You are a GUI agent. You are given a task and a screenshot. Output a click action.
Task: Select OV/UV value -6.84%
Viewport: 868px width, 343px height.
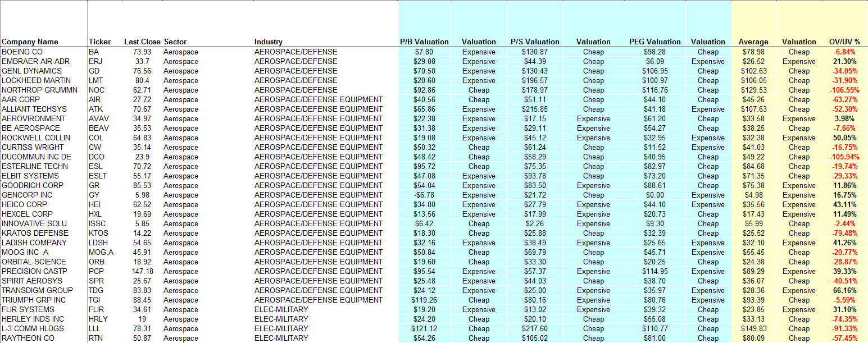(x=844, y=52)
